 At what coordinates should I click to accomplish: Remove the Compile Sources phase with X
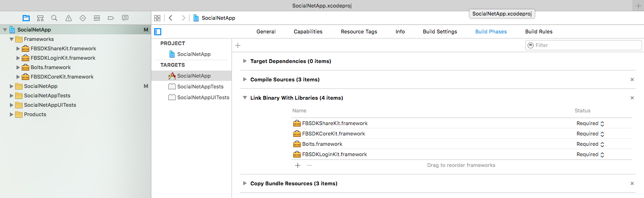tap(632, 79)
